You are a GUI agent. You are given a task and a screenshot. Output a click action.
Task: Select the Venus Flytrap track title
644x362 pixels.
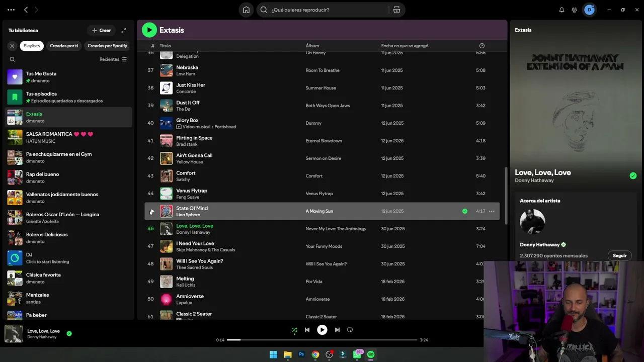tap(192, 191)
